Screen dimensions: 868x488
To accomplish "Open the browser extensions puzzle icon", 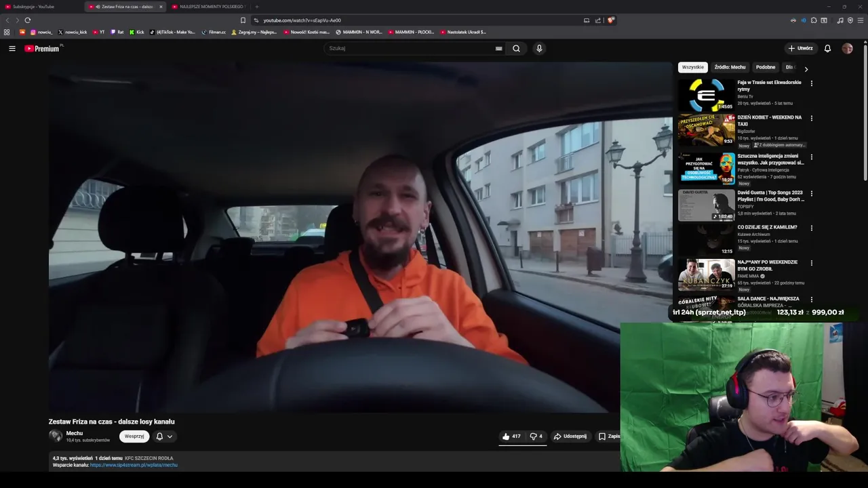I will [x=814, y=20].
